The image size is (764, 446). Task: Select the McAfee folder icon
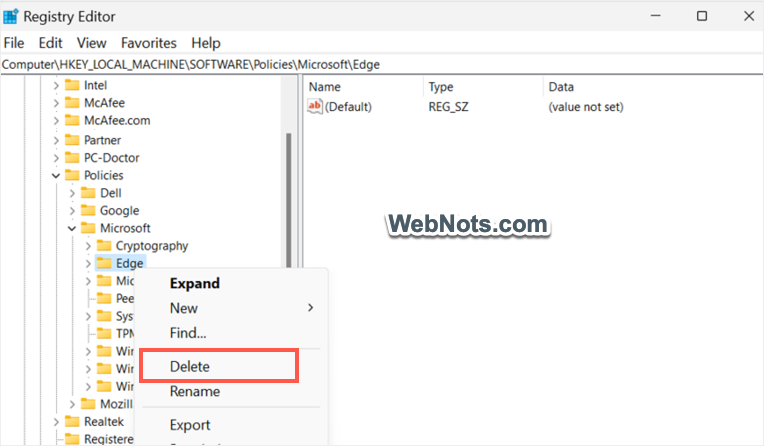click(x=72, y=103)
